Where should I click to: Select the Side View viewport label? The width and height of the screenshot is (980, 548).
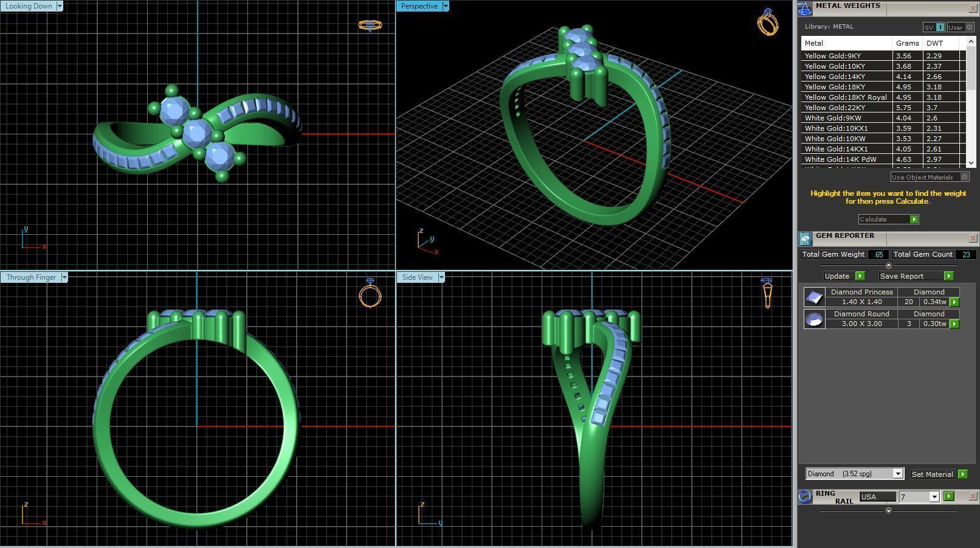(x=417, y=277)
